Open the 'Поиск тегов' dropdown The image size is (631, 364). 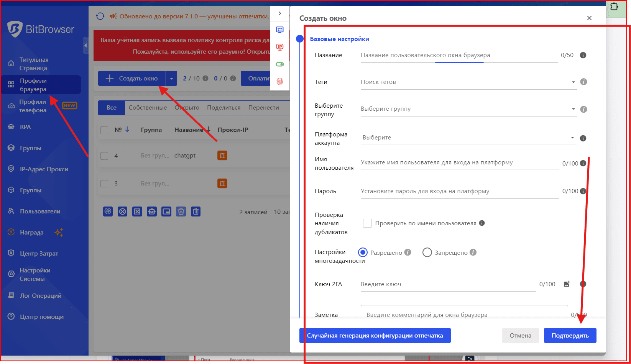468,82
